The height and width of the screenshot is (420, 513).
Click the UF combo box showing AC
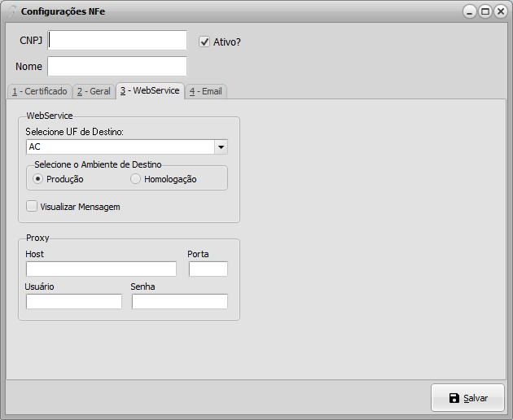pos(126,147)
